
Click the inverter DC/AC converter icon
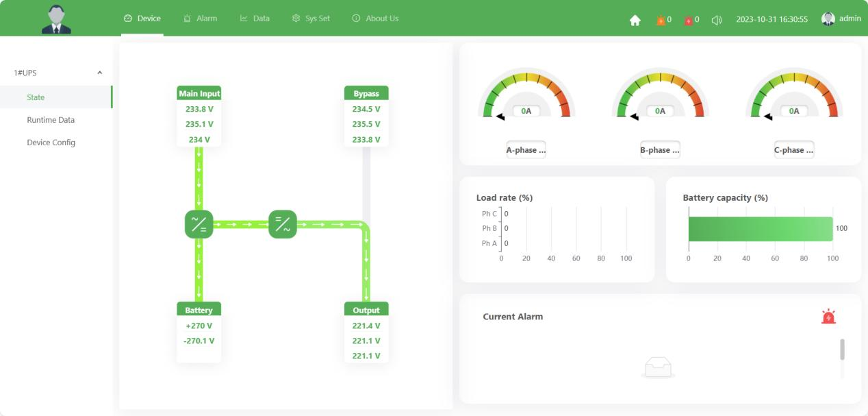pyautogui.click(x=283, y=224)
